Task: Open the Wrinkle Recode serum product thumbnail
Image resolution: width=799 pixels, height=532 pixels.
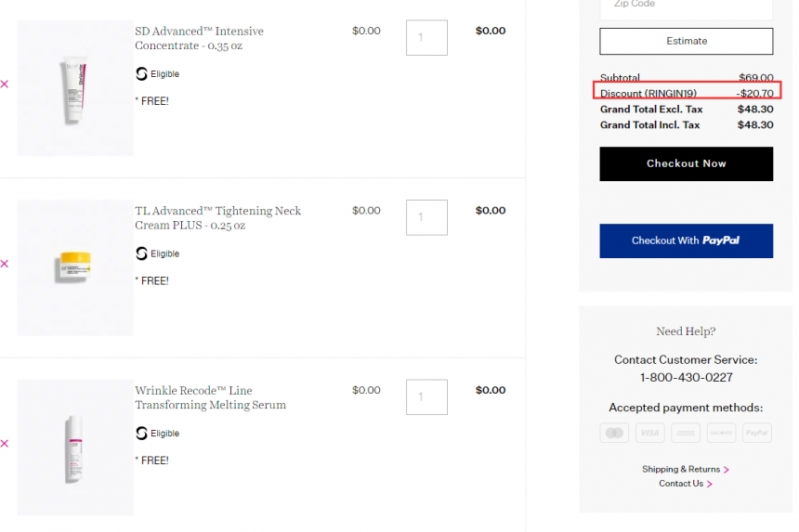Action: [75, 448]
